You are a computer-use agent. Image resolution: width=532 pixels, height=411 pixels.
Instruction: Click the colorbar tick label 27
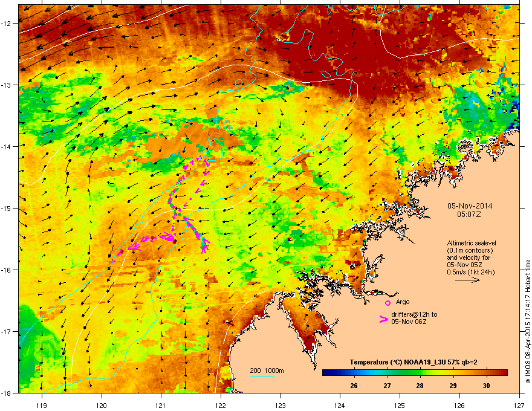[387, 386]
